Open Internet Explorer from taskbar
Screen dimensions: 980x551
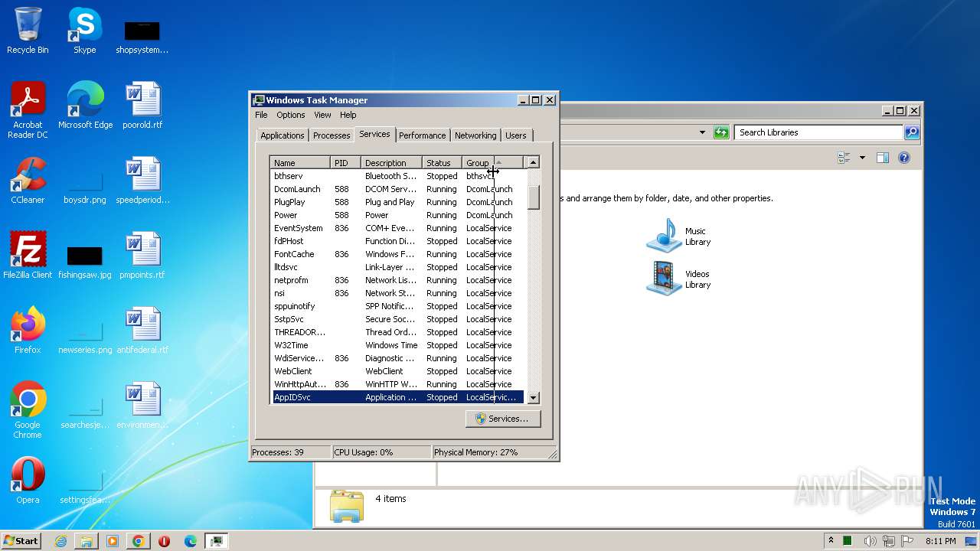[x=60, y=541]
